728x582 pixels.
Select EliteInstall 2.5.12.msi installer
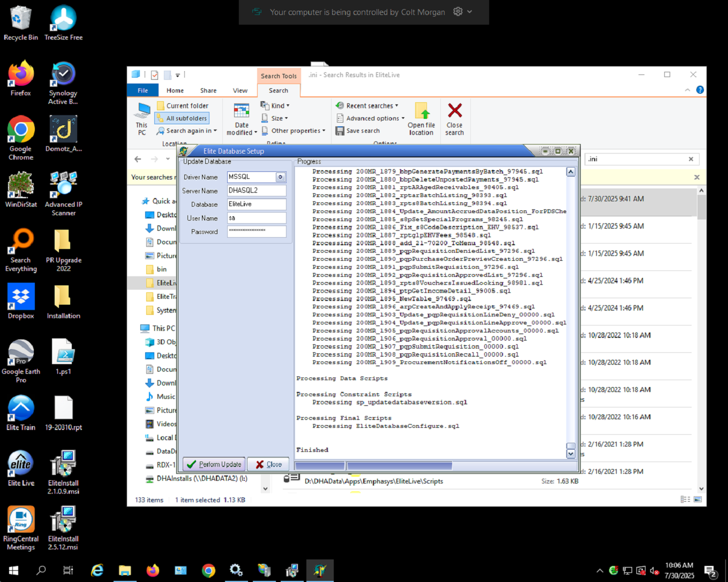click(63, 528)
